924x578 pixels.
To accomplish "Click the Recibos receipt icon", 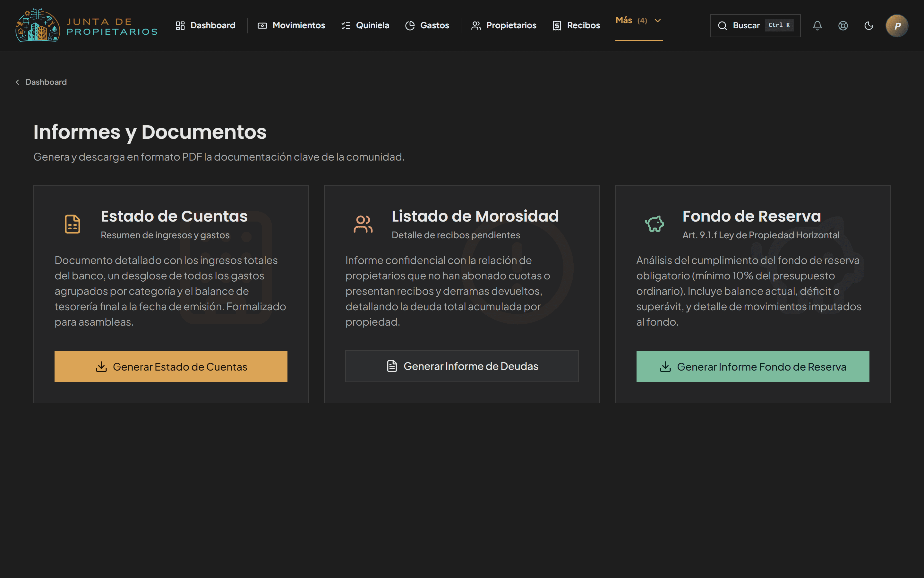I will [x=557, y=26].
